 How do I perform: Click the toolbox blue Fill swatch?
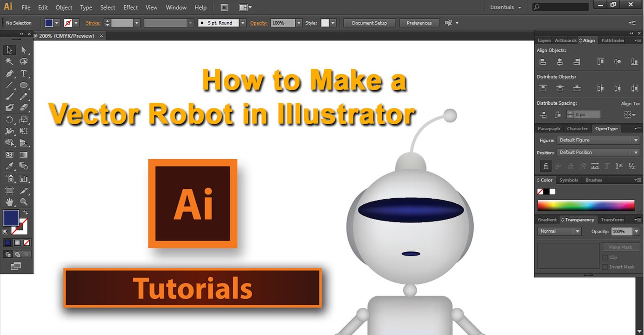pos(11,218)
